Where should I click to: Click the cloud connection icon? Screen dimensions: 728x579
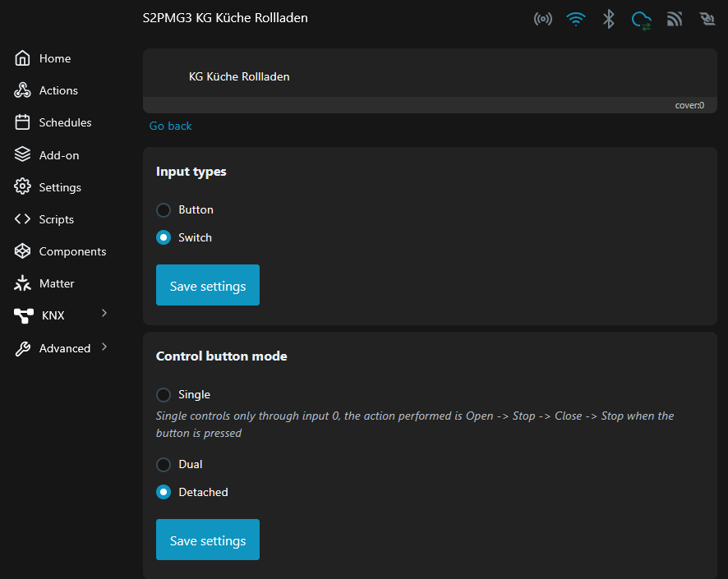(642, 20)
